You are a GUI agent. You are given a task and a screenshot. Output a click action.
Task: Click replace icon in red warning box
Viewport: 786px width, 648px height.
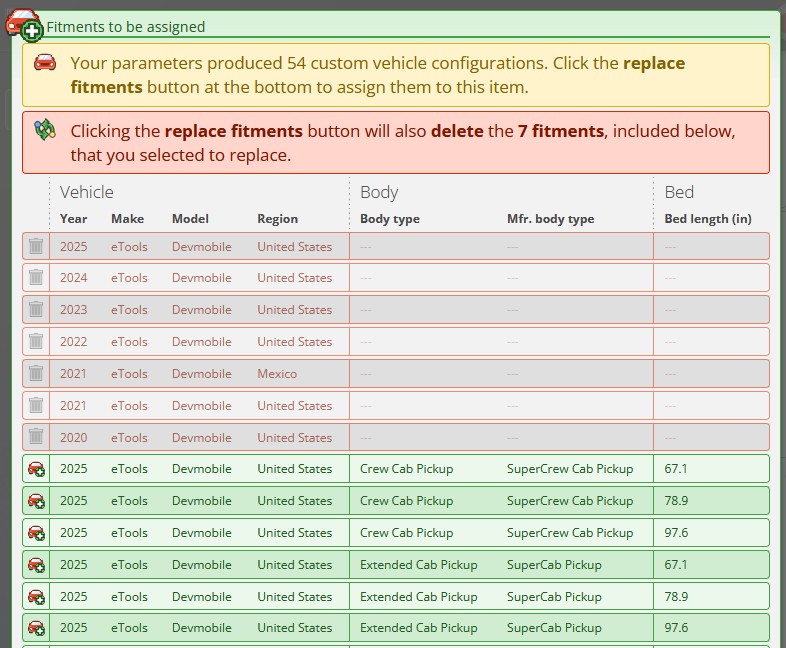(x=45, y=130)
